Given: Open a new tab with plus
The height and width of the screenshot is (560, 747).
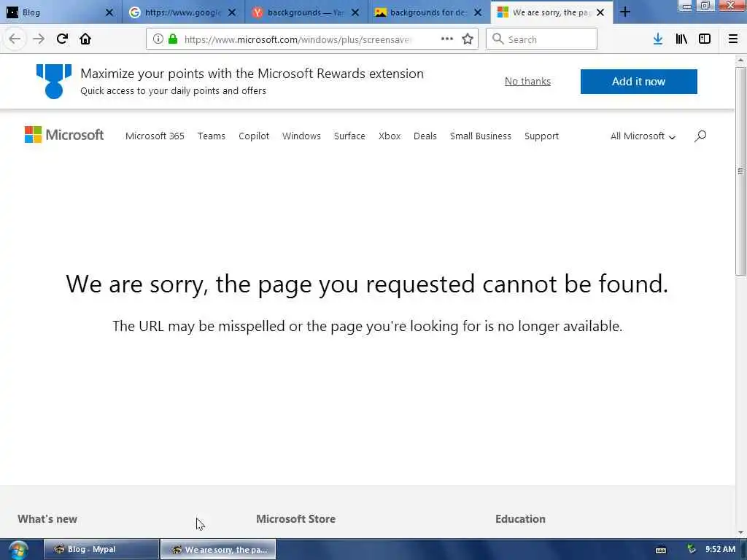Looking at the screenshot, I should [625, 12].
